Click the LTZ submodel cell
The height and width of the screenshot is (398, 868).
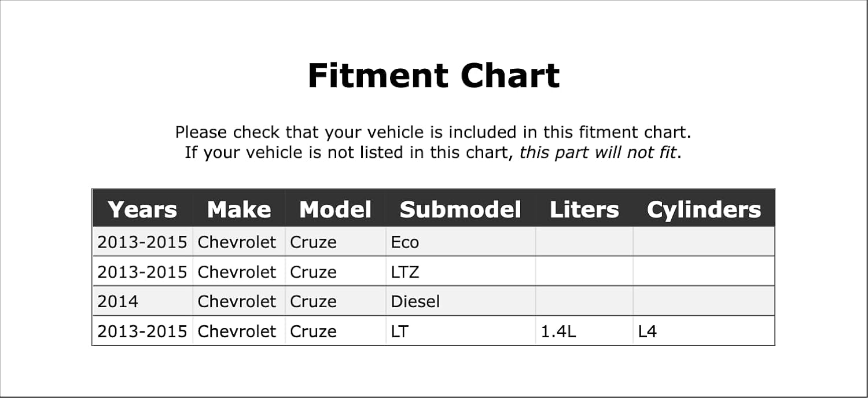pos(461,271)
